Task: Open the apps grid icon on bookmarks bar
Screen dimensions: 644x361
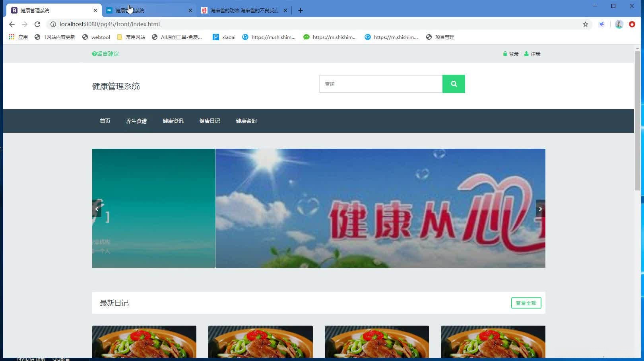Action: pos(11,37)
